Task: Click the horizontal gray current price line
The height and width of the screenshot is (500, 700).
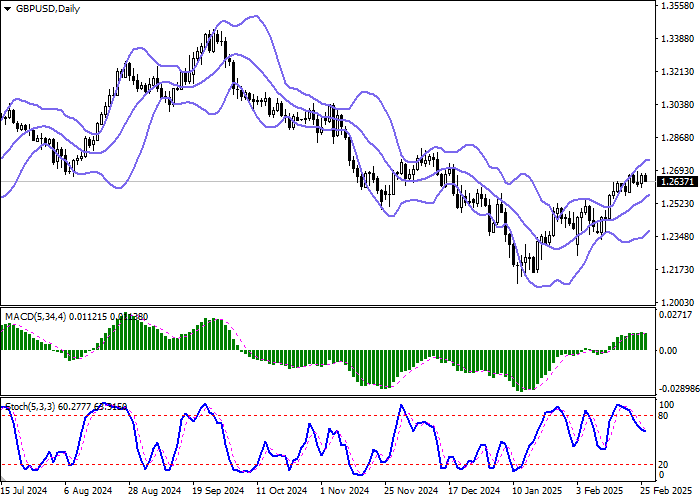Action: (x=300, y=182)
